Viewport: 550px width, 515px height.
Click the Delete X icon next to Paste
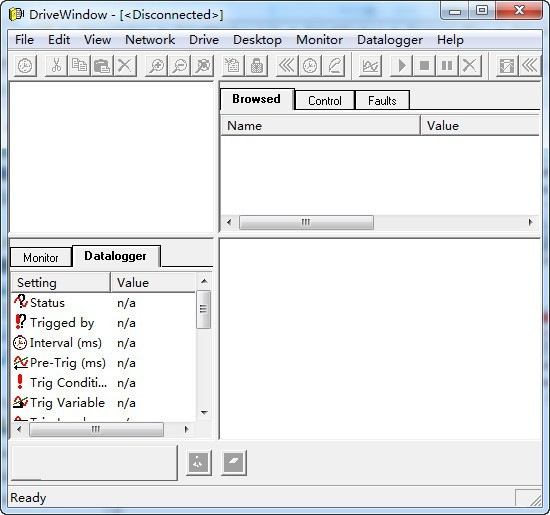[x=125, y=66]
